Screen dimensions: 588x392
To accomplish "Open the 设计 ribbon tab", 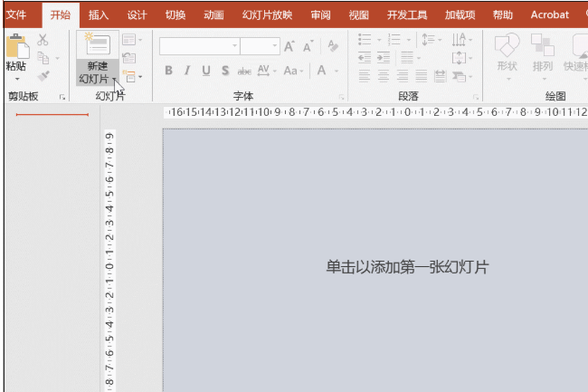I will click(x=137, y=15).
